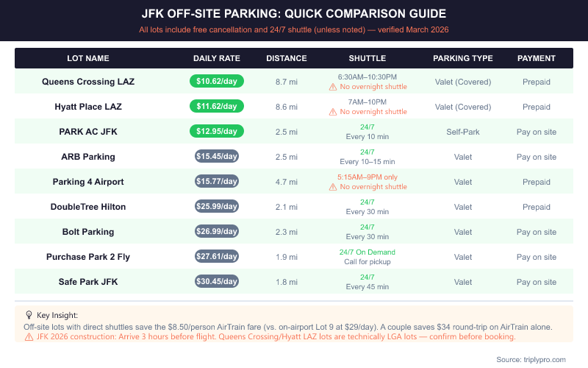Select the green $12.95/day rate badge

tap(216, 132)
